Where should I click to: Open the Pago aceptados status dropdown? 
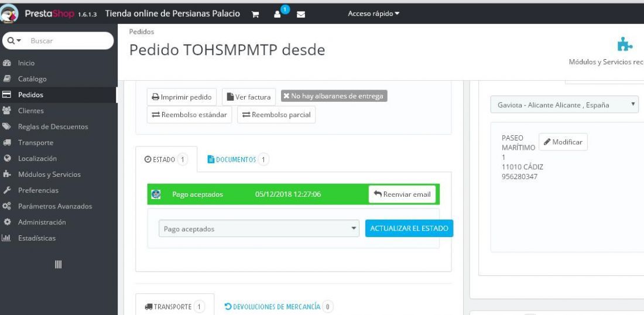[x=259, y=229]
